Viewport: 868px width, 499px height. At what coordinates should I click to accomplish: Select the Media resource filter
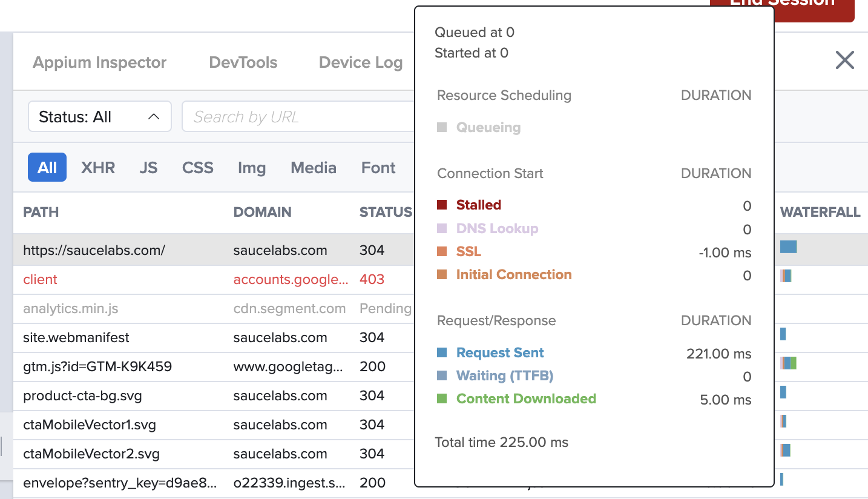[314, 168]
